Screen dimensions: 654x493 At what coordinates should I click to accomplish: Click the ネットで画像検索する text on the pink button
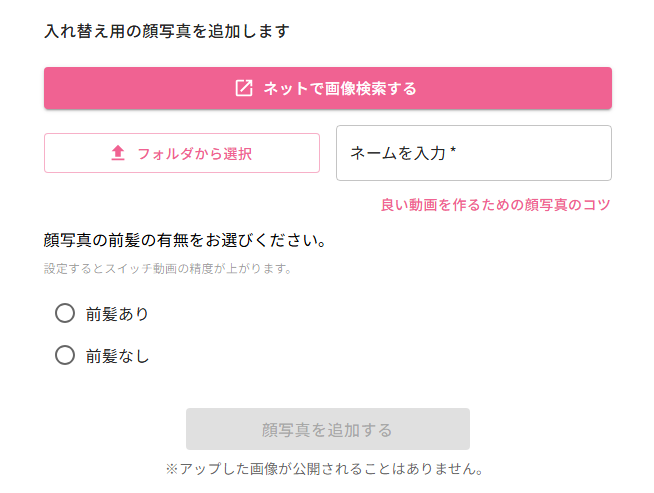pos(340,88)
